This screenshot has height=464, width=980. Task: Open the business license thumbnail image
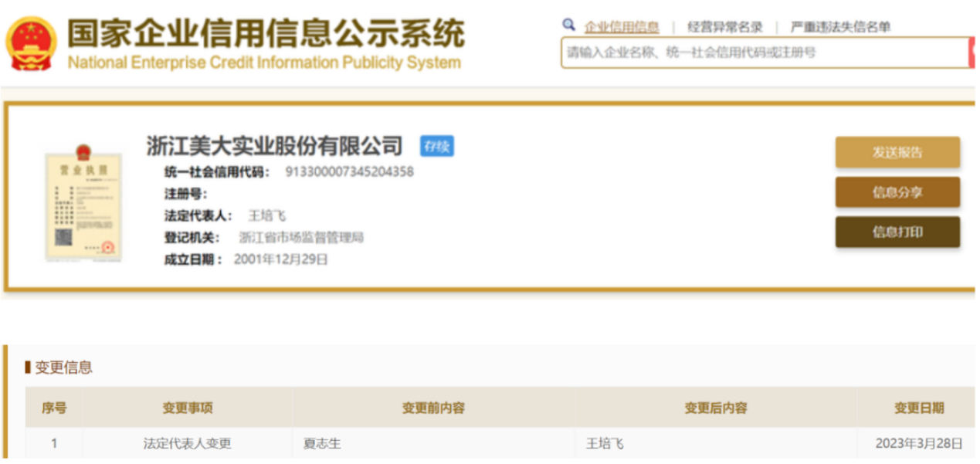point(83,205)
